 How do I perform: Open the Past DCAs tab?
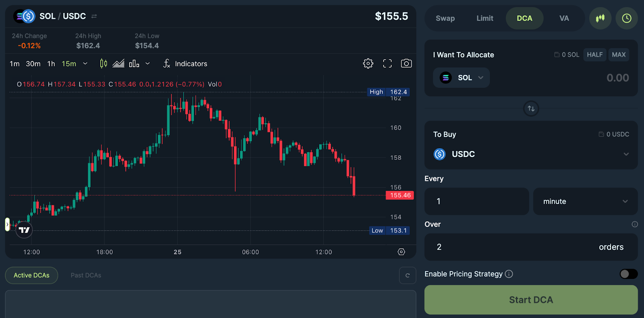pyautogui.click(x=86, y=275)
